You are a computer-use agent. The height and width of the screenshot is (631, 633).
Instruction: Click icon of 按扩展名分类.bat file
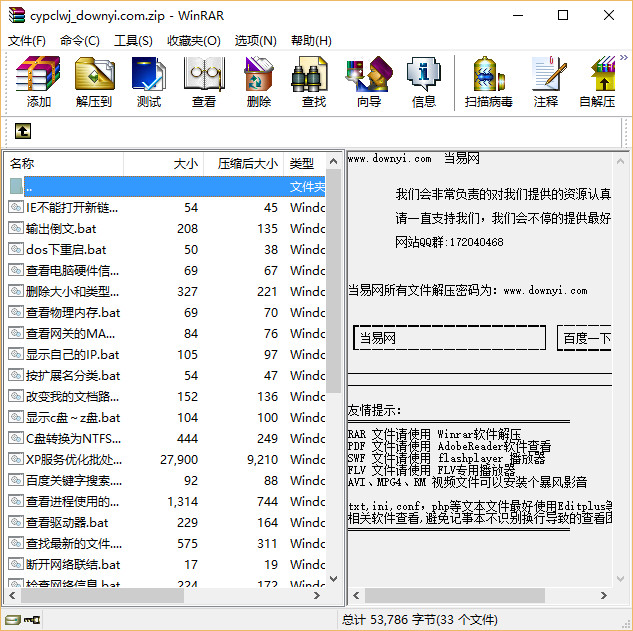click(x=16, y=375)
